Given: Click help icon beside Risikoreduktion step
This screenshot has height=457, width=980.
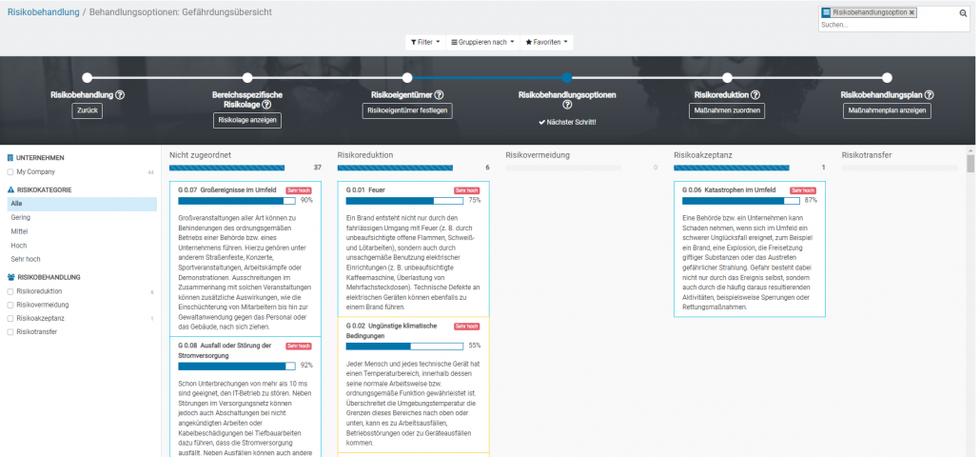Looking at the screenshot, I should [x=756, y=95].
